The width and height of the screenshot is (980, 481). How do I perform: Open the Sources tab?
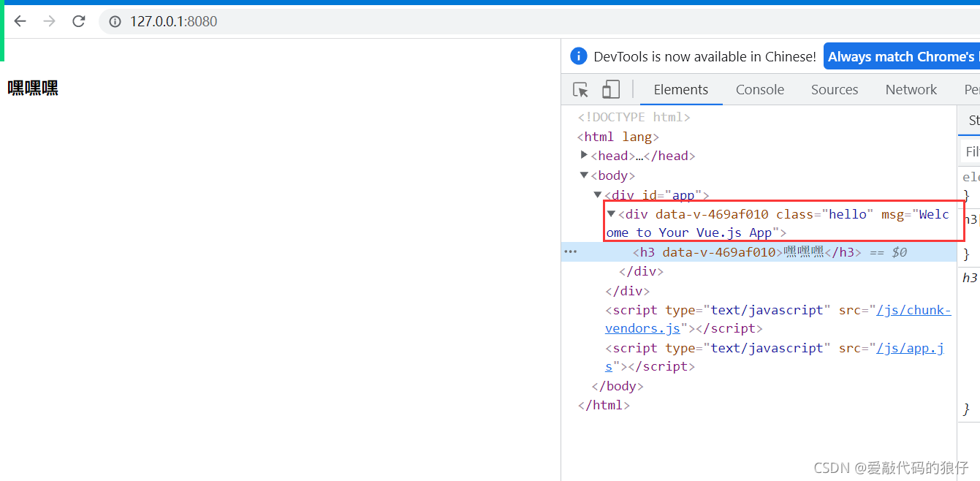(x=835, y=90)
